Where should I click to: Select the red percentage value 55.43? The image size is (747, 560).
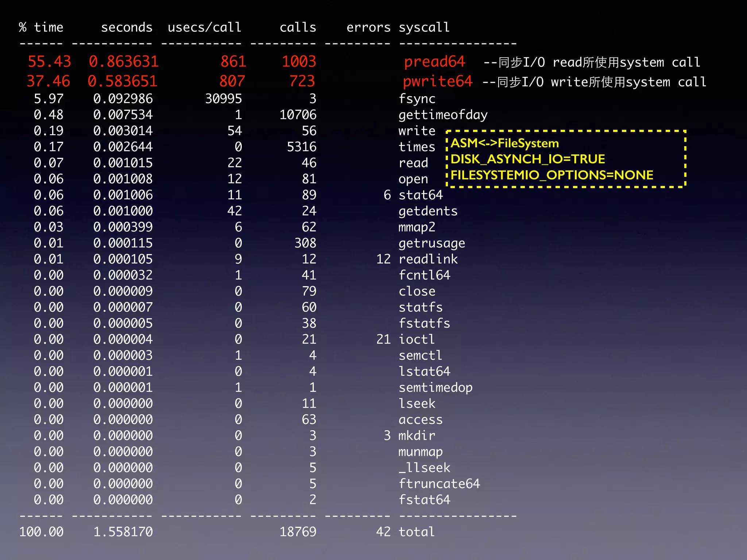point(49,62)
